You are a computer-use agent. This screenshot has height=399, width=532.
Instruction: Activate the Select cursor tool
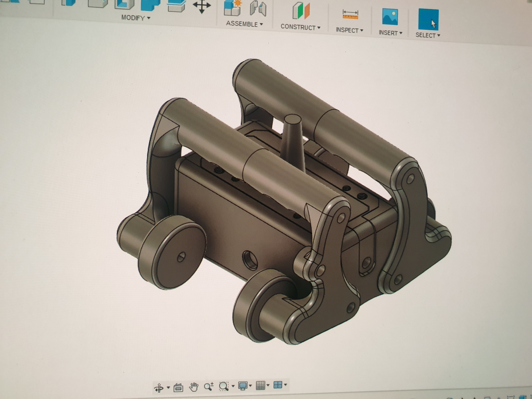[x=428, y=20]
